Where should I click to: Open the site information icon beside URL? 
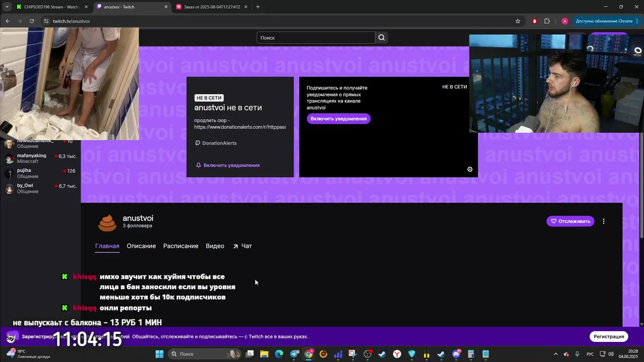pyautogui.click(x=46, y=21)
